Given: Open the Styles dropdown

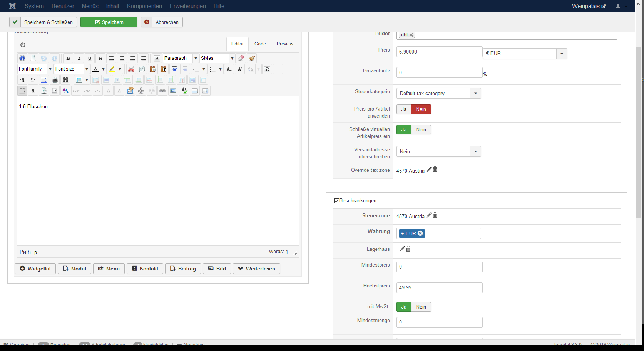Looking at the screenshot, I should click(217, 58).
